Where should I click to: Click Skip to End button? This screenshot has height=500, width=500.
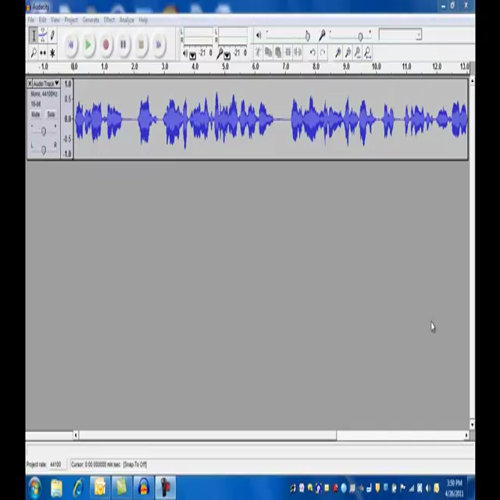159,44
